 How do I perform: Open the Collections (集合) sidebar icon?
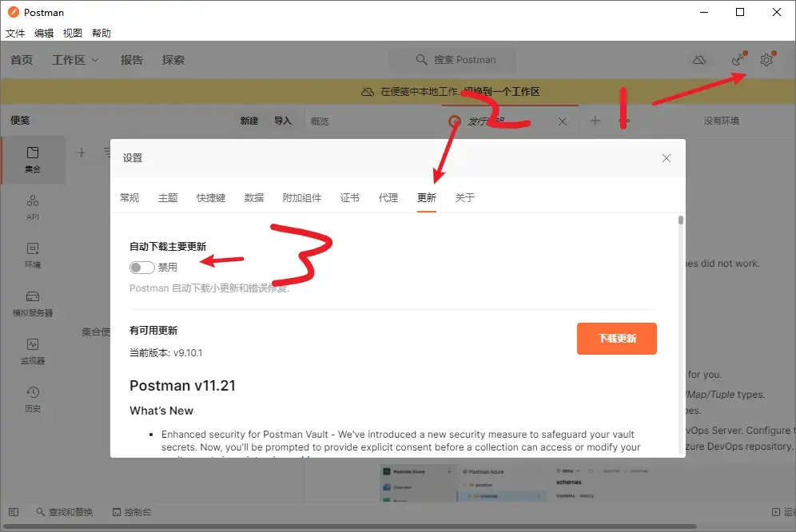point(33,159)
